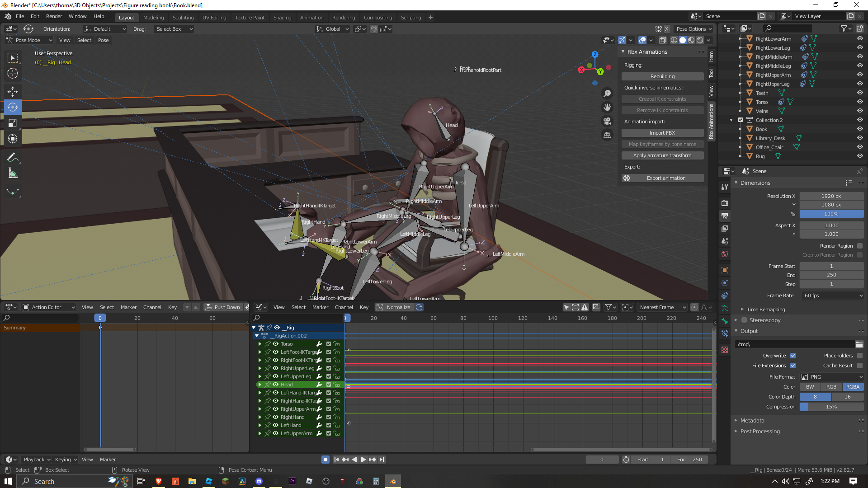This screenshot has width=868, height=488.
Task: Open the Render menu
Action: tap(54, 16)
